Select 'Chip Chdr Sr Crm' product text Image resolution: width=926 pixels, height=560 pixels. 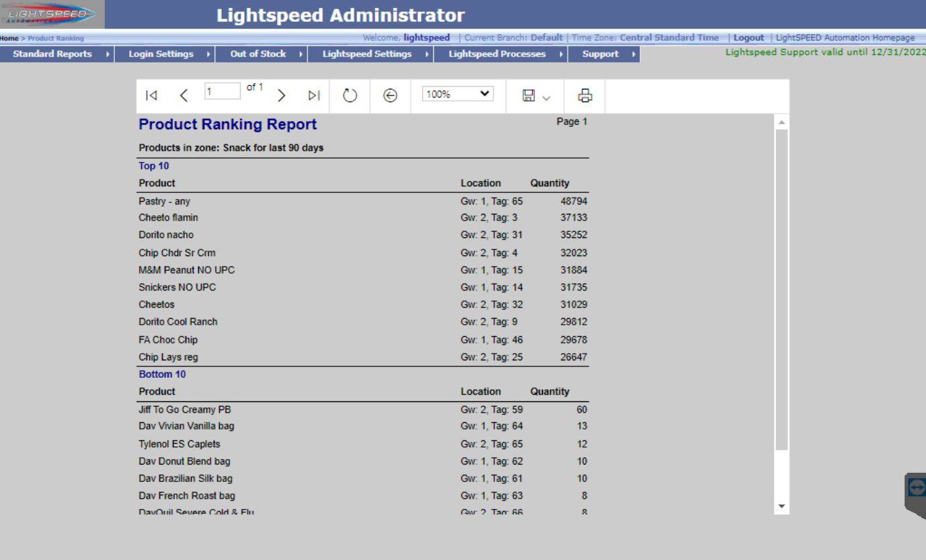(x=177, y=253)
